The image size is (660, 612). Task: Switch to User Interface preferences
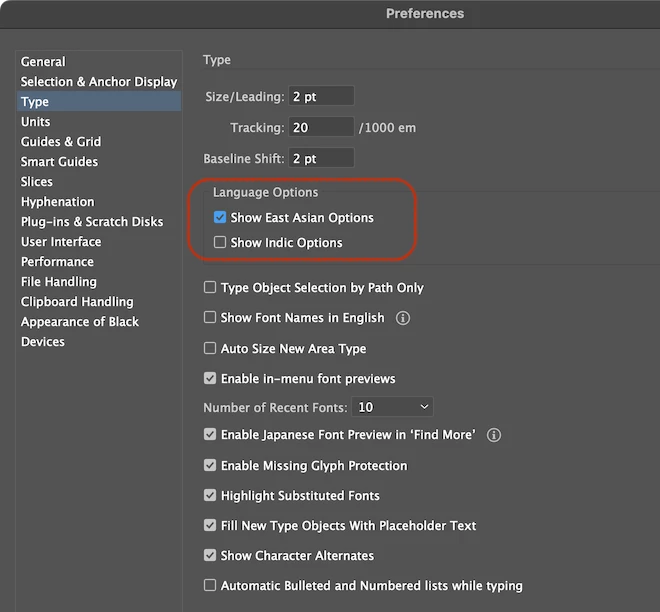coord(61,242)
